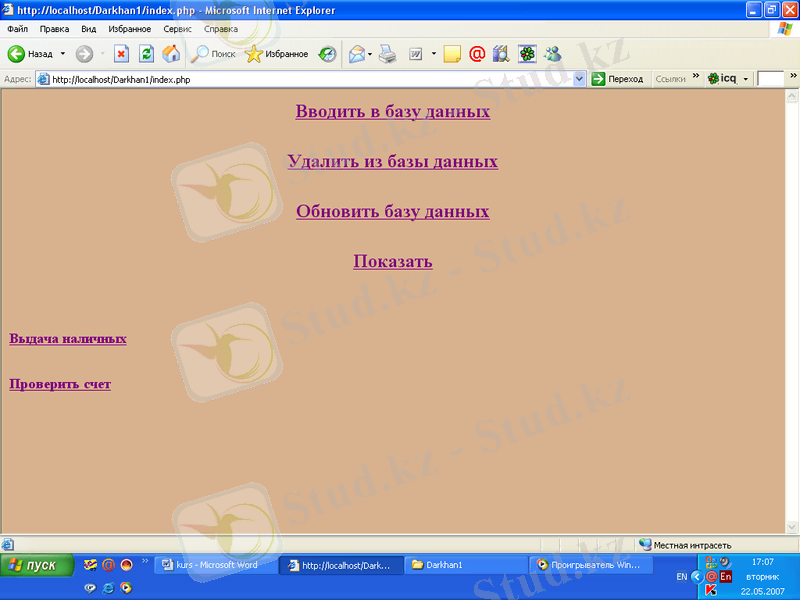Expand the Edit dropdown arrow
The image size is (800, 600).
[x=434, y=54]
